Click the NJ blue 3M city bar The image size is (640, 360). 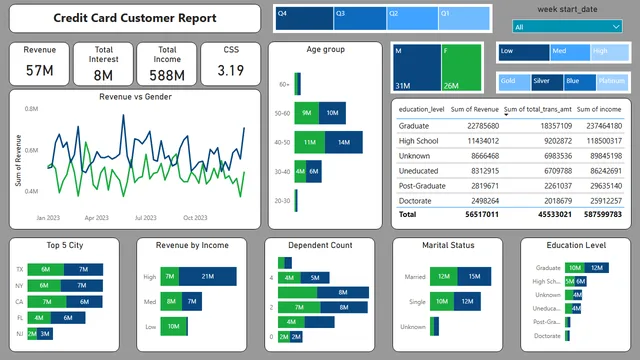pyautogui.click(x=45, y=333)
